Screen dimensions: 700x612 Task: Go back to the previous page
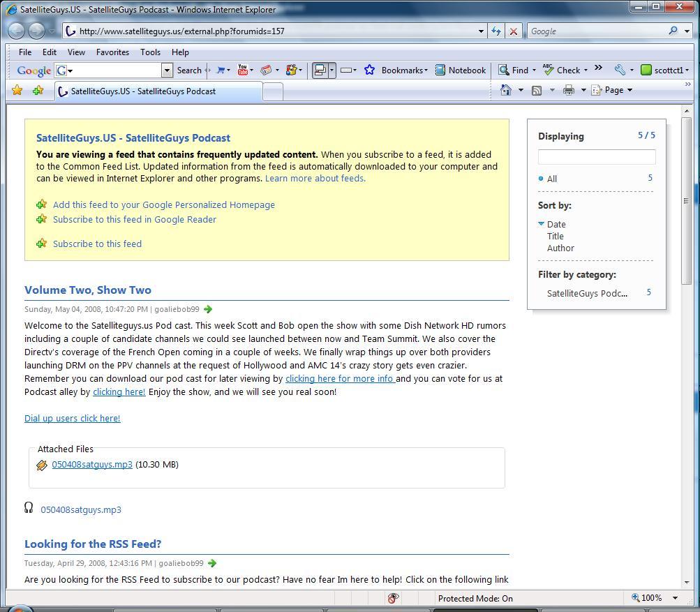pos(17,31)
